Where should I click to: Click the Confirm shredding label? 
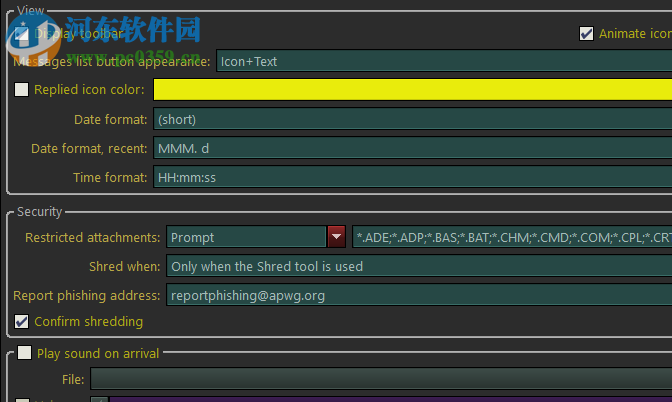(x=88, y=322)
